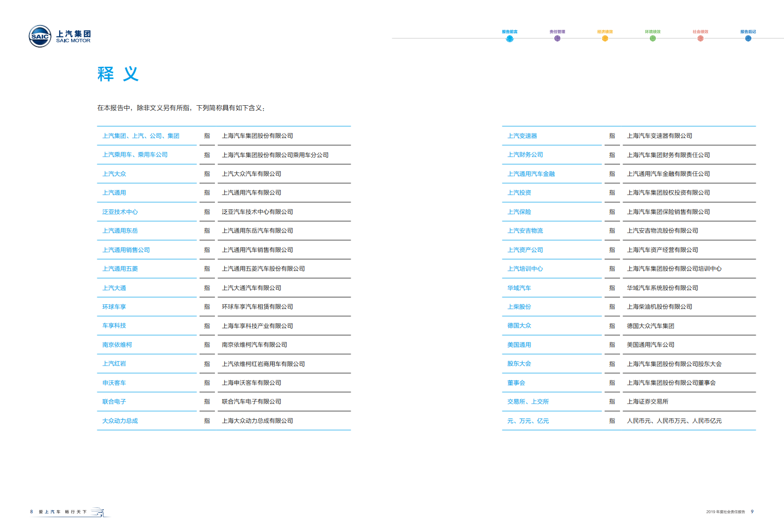Click the definition 上汽依维柯红岩商用车有限公司
The width and height of the screenshot is (784, 532).
tap(263, 364)
